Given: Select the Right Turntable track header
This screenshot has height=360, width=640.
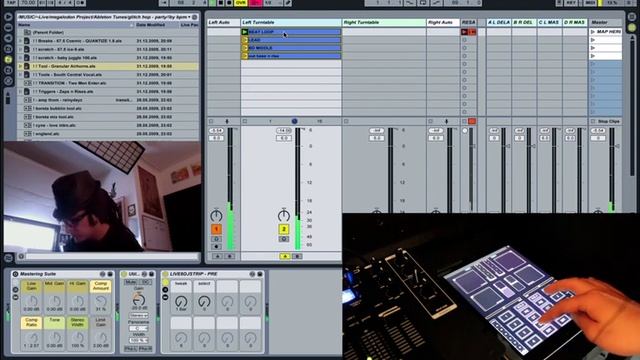Looking at the screenshot, I should [x=384, y=22].
